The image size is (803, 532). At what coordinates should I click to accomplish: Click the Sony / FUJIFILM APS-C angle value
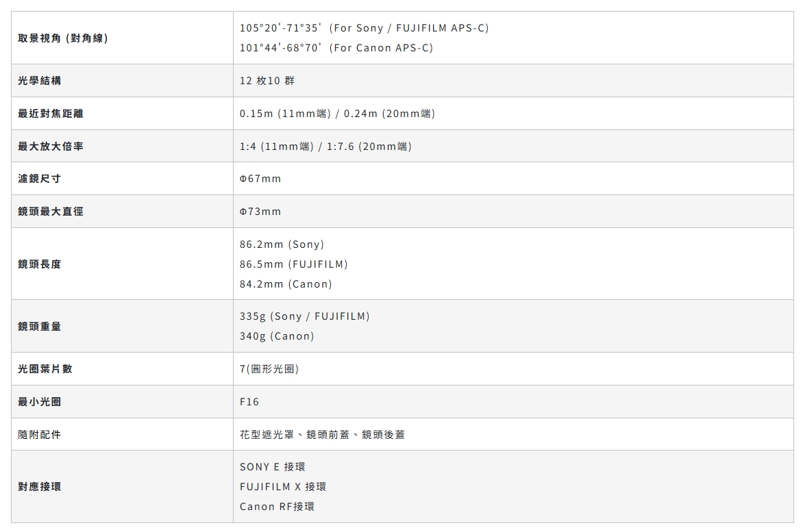[364, 28]
